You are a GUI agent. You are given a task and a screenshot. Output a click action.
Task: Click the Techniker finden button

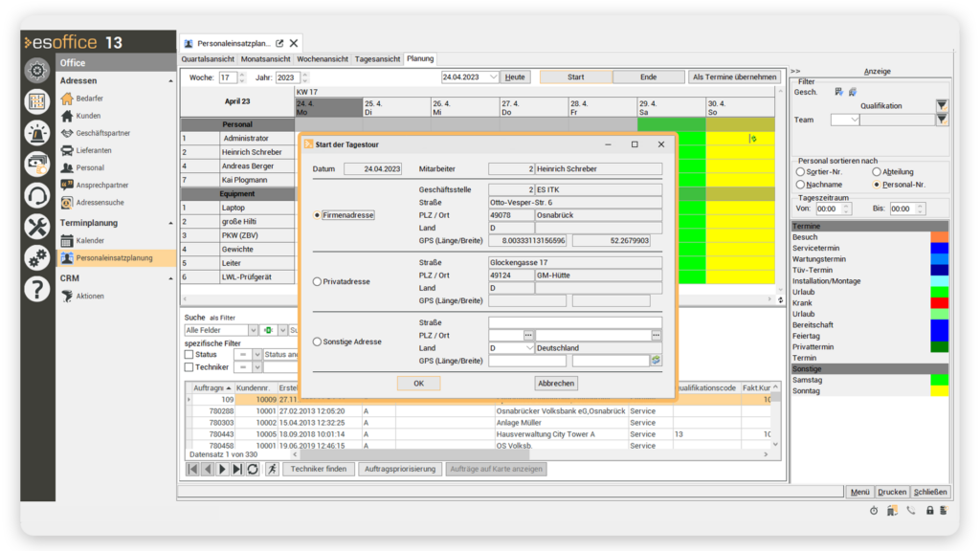point(319,469)
